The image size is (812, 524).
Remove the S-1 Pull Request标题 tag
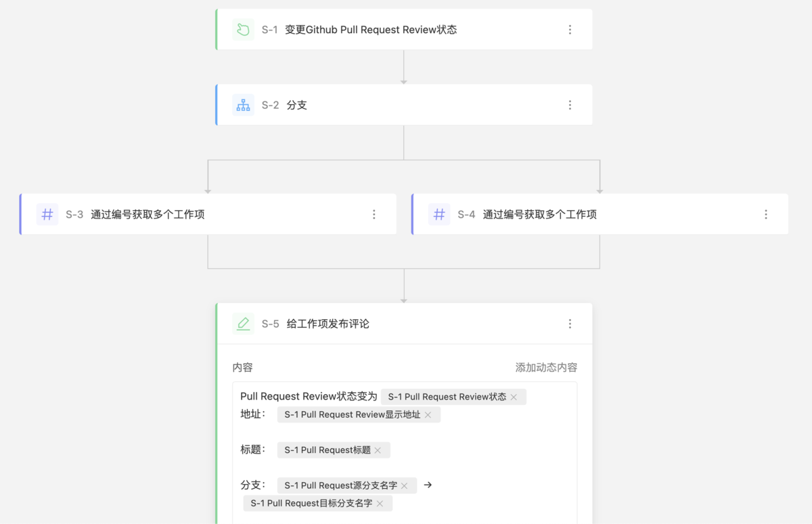[379, 450]
